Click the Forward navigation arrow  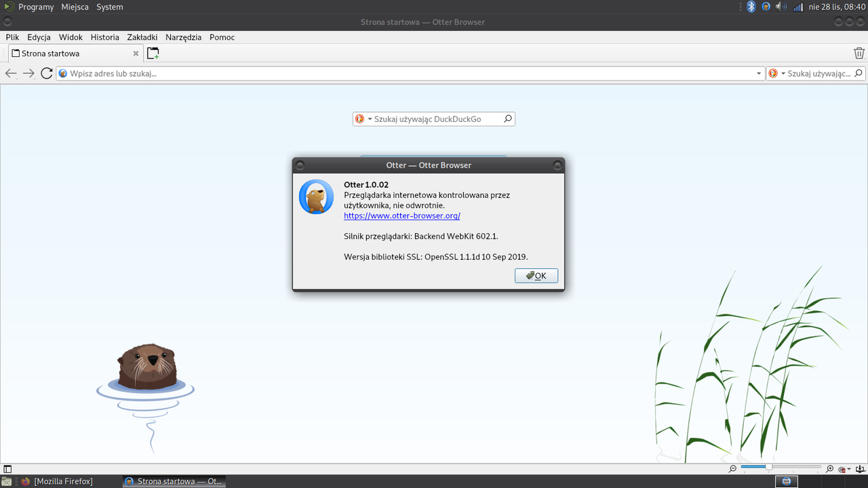[x=28, y=73]
